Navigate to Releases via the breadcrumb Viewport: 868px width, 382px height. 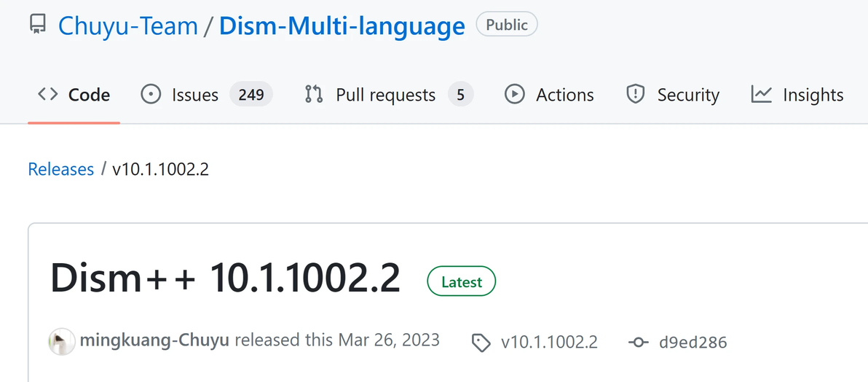pos(61,170)
